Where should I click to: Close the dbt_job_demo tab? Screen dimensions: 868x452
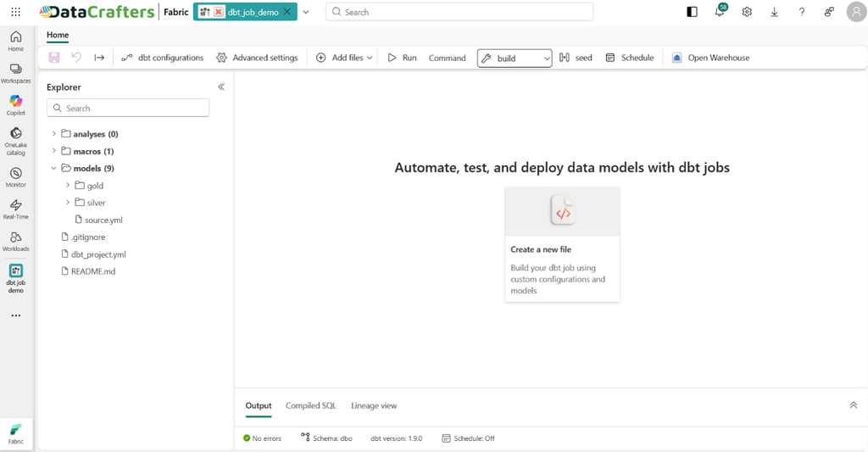click(287, 12)
